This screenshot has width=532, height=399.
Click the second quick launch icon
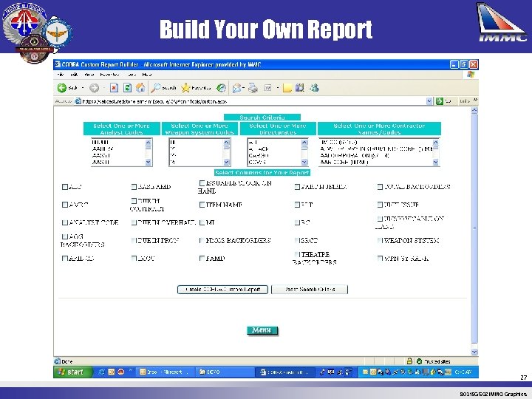pyautogui.click(x=112, y=372)
